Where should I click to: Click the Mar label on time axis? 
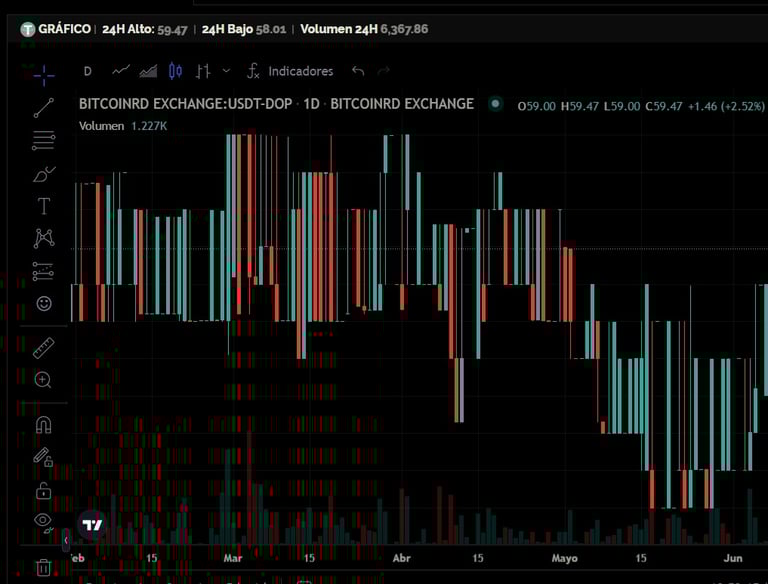pos(233,558)
